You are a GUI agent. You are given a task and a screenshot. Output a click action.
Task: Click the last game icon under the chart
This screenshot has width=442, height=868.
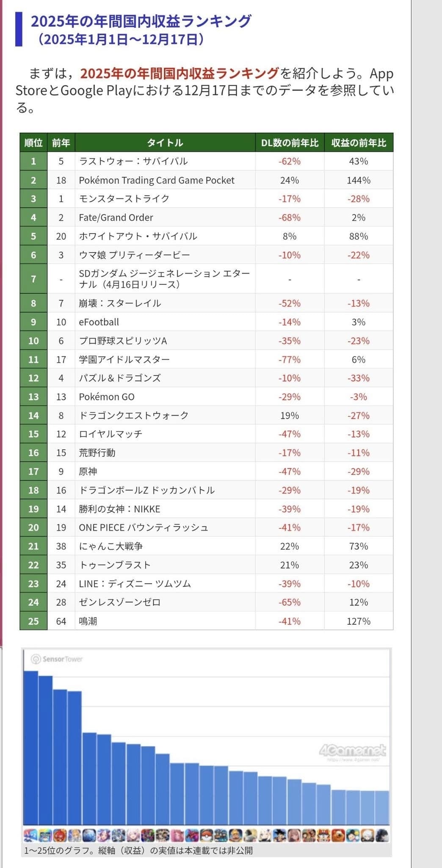[x=382, y=835]
